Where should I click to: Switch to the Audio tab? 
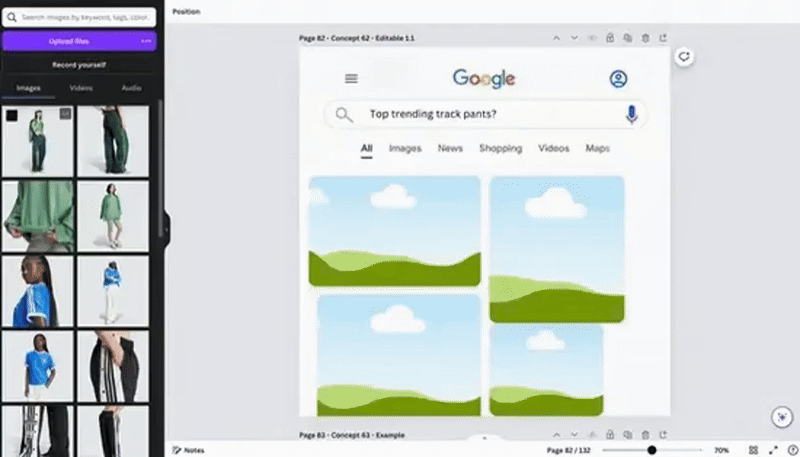[x=131, y=88]
